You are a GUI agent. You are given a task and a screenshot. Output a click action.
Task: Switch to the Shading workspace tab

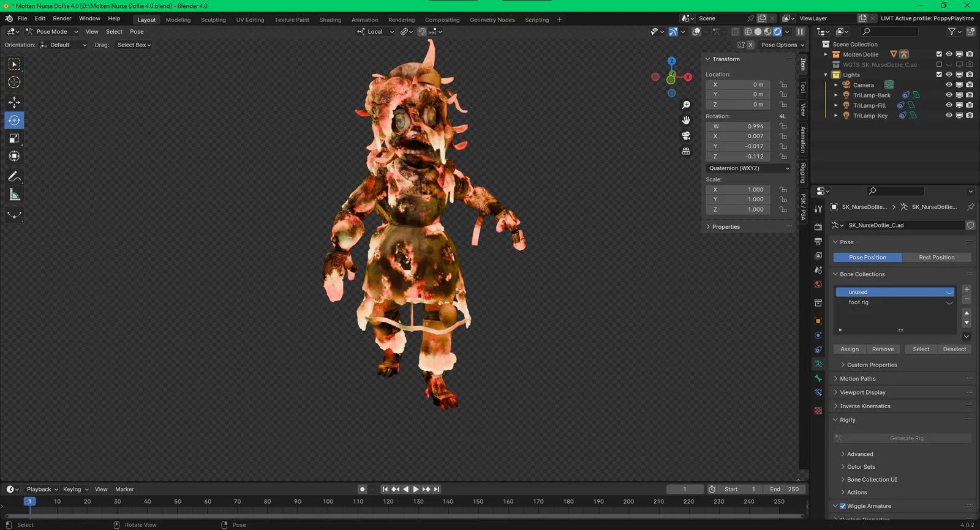point(330,20)
